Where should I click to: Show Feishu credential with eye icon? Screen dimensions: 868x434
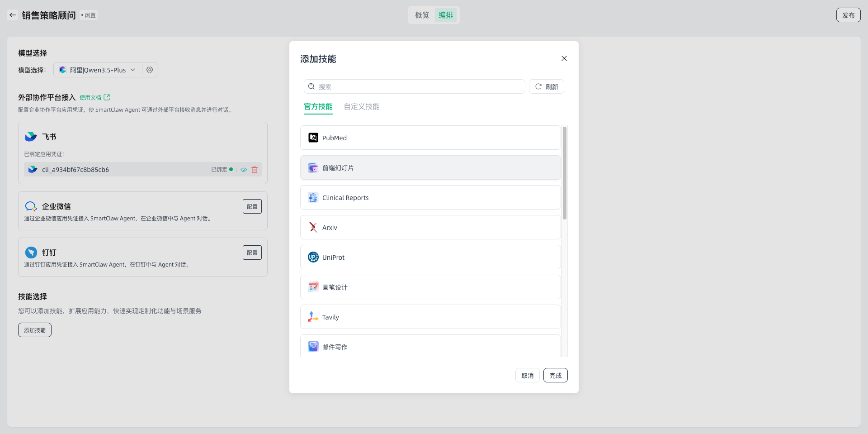(244, 170)
